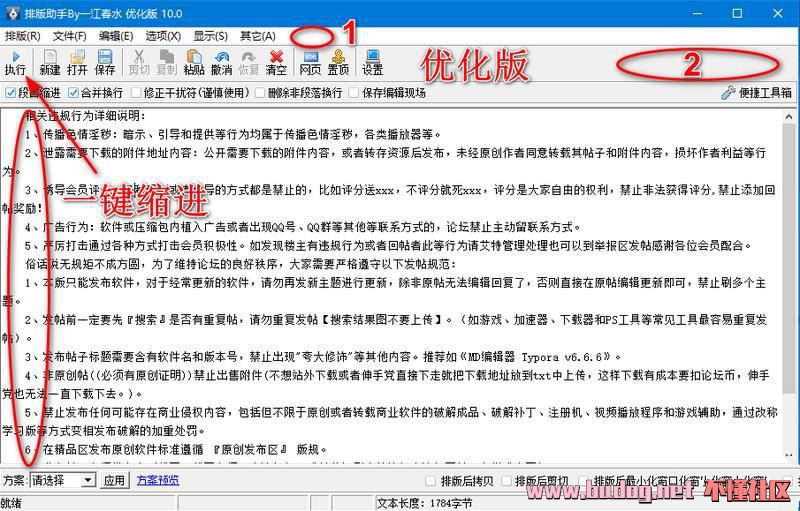Clear all text with 清空 icon
Screen dimensions: 800x511
coord(277,63)
